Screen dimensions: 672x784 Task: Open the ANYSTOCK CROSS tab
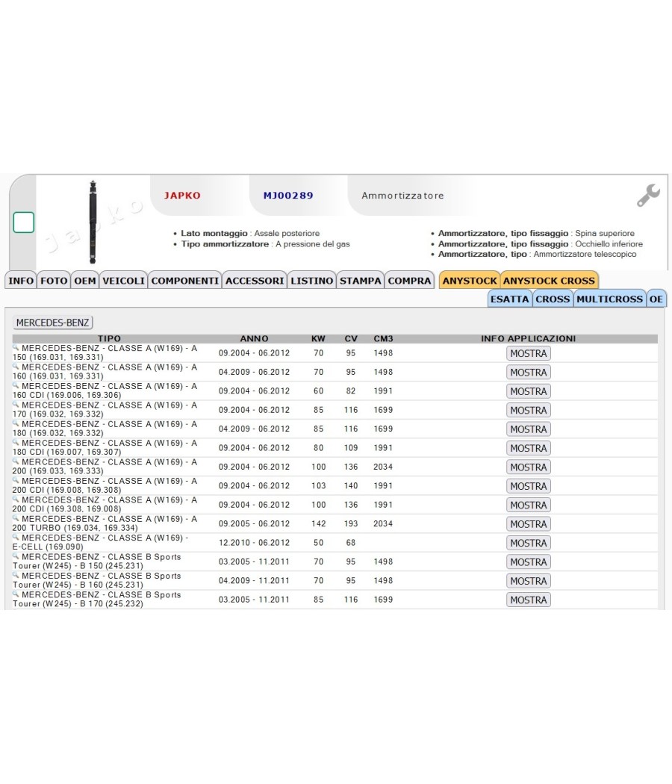[x=549, y=281]
